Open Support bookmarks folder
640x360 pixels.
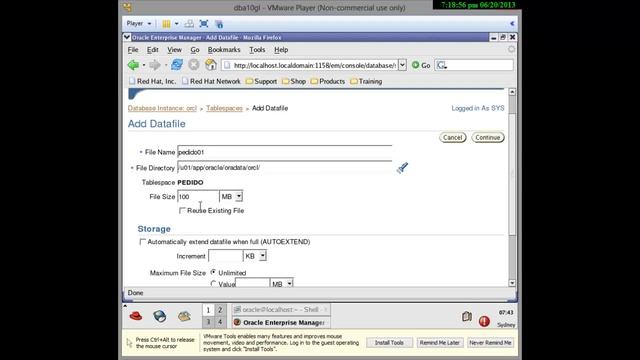[x=261, y=81]
